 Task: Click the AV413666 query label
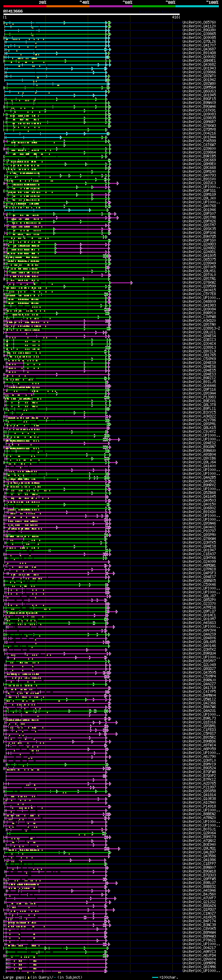coord(13,11)
